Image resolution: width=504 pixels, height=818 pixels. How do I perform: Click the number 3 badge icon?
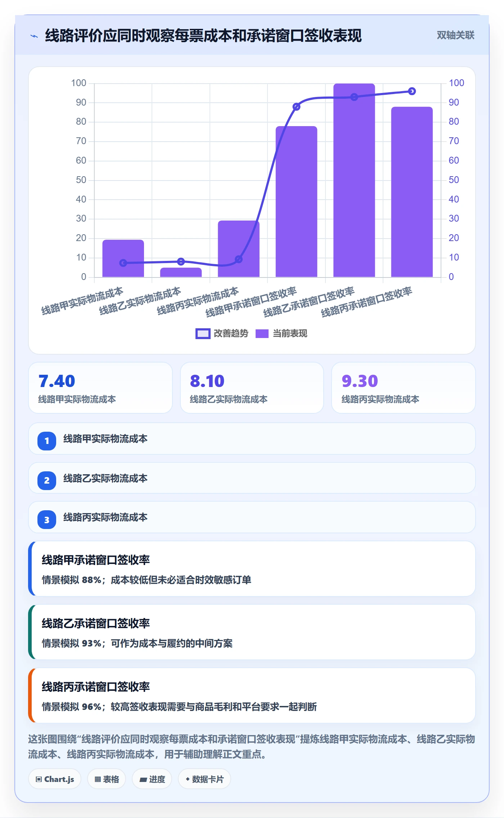47,520
